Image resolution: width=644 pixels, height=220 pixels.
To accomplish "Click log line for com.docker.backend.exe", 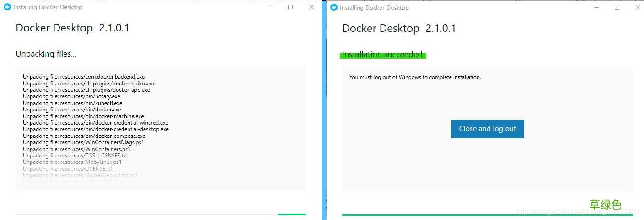I will 84,77.
